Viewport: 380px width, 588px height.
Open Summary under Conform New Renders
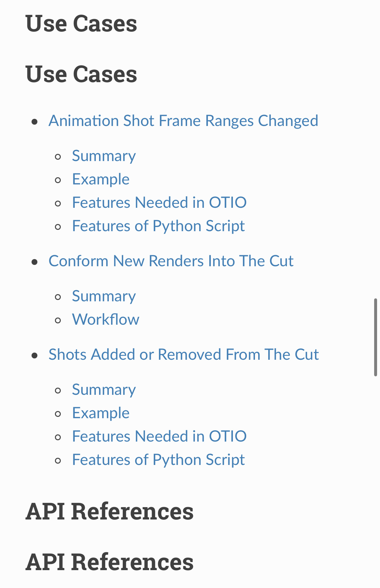[x=104, y=296]
